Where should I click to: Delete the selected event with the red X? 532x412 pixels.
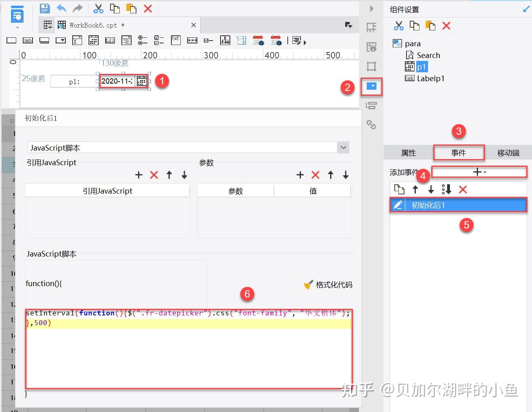[463, 189]
